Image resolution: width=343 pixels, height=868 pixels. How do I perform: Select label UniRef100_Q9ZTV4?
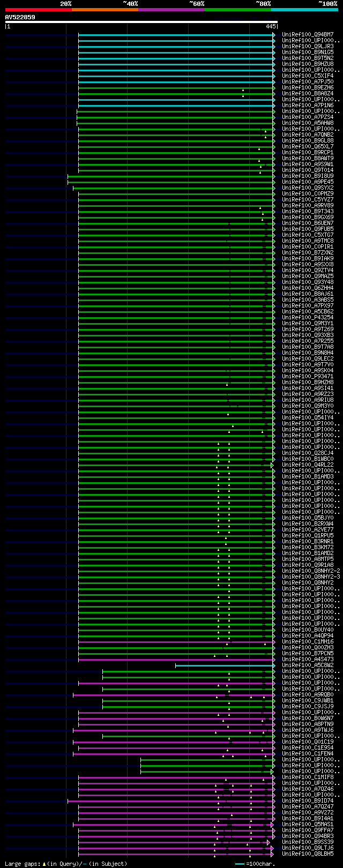click(308, 271)
